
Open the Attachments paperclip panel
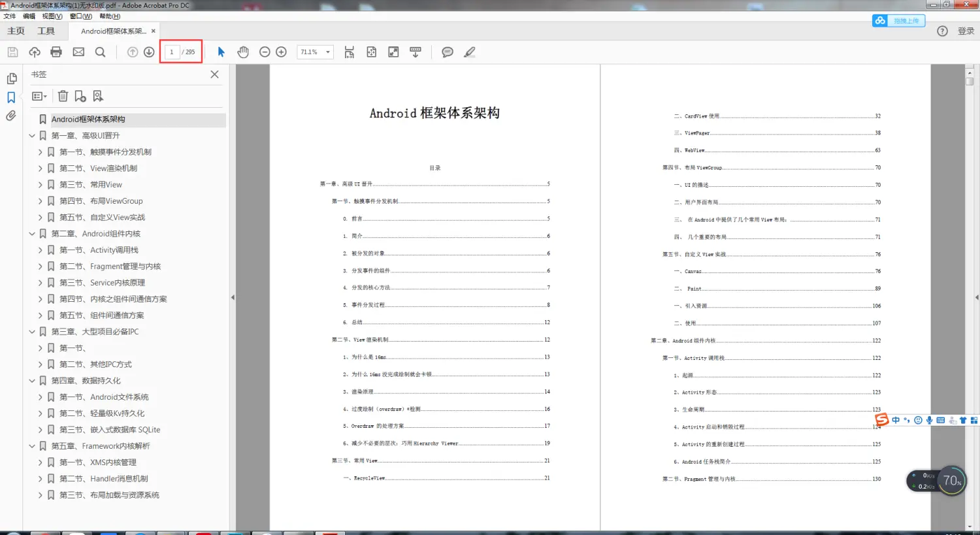tap(11, 116)
